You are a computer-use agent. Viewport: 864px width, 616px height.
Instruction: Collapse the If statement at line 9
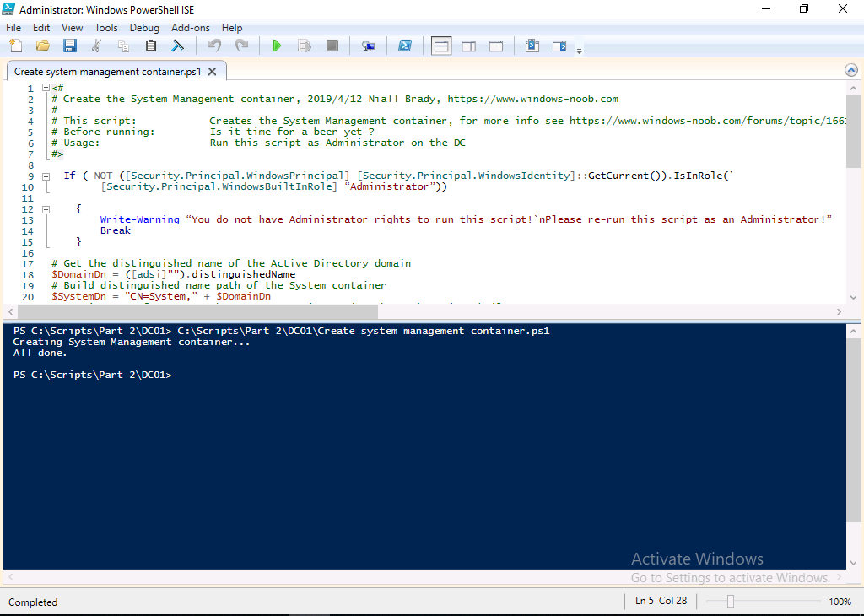tap(46, 176)
